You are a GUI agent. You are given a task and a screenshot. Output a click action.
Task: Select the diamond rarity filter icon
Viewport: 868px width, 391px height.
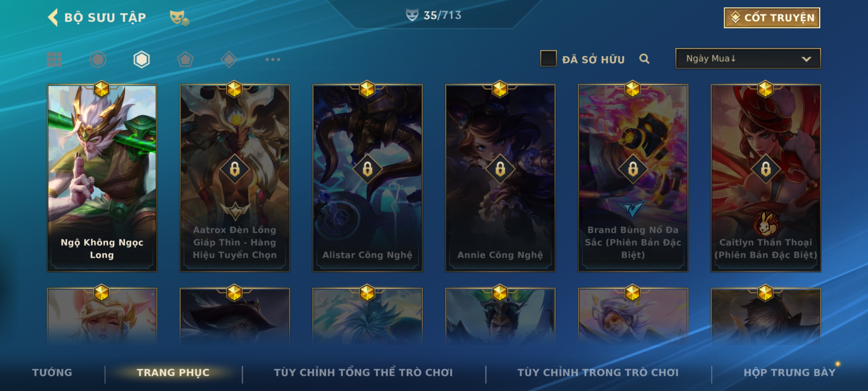coord(229,59)
